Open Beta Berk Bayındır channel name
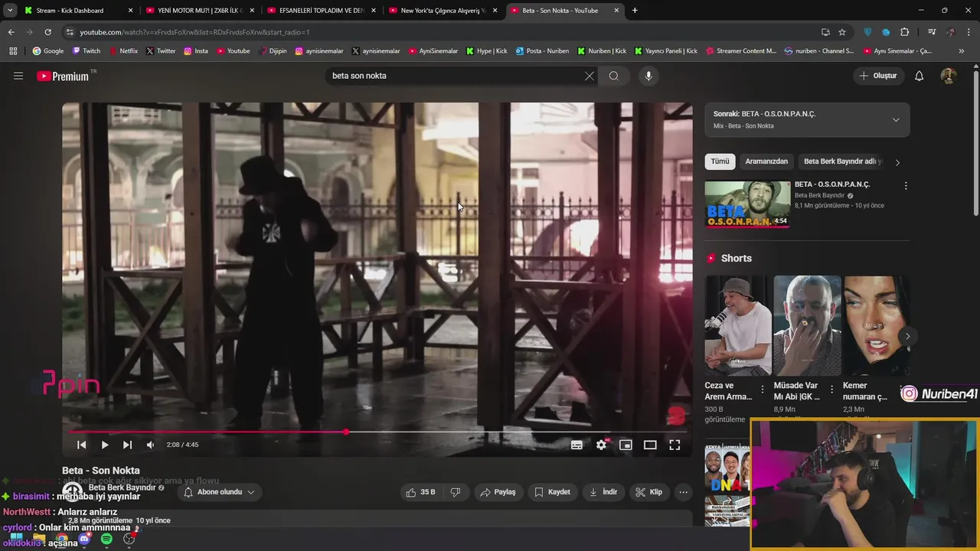This screenshot has height=551, width=980. tap(122, 487)
